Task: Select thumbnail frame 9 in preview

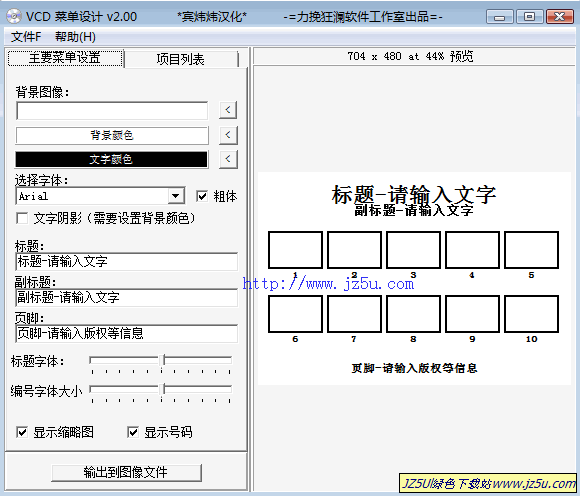Action: click(x=472, y=314)
